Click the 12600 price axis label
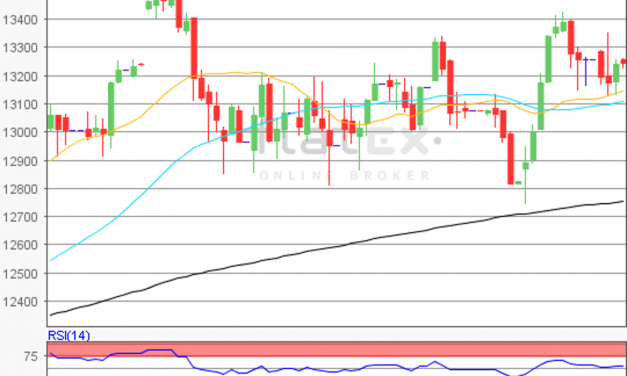The image size is (627, 376). tap(20, 245)
